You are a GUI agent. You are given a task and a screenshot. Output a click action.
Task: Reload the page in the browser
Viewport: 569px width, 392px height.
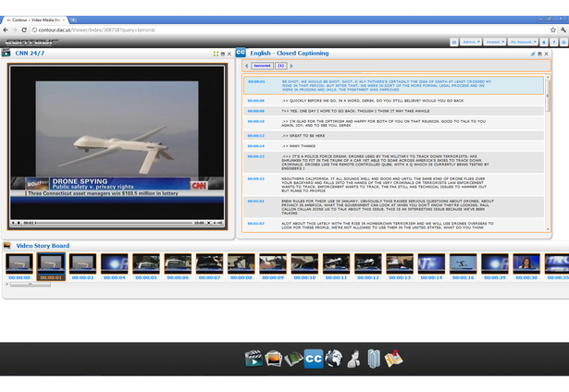(24, 31)
